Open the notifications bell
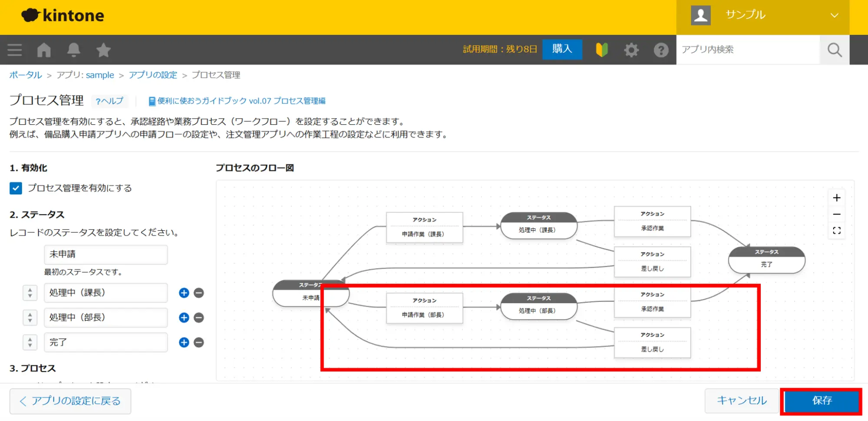The width and height of the screenshot is (868, 421). (73, 50)
